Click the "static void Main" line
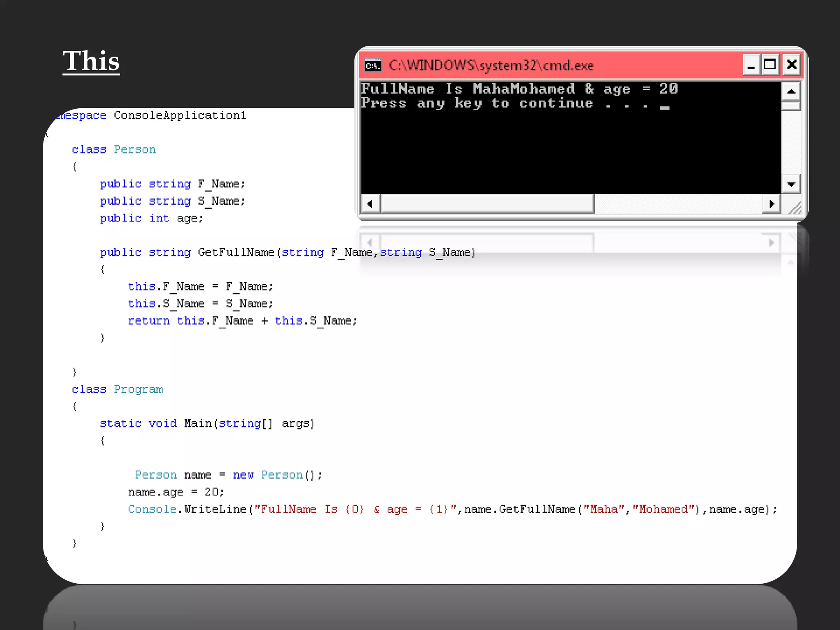Image resolution: width=840 pixels, height=630 pixels. (x=207, y=423)
